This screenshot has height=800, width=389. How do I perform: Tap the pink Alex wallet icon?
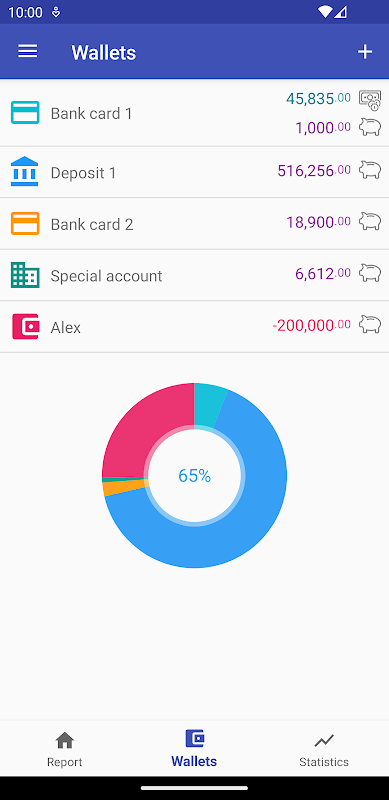[x=26, y=327]
